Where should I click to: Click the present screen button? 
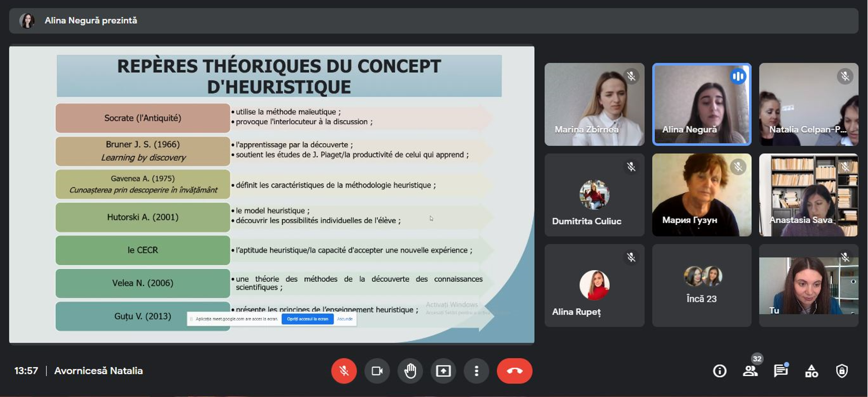pos(443,371)
